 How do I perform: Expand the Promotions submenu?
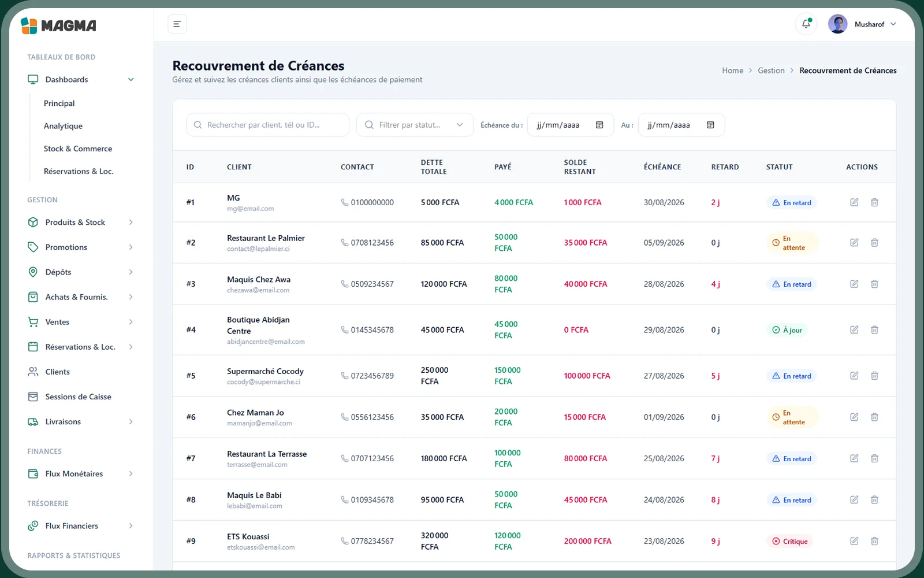[x=131, y=247]
